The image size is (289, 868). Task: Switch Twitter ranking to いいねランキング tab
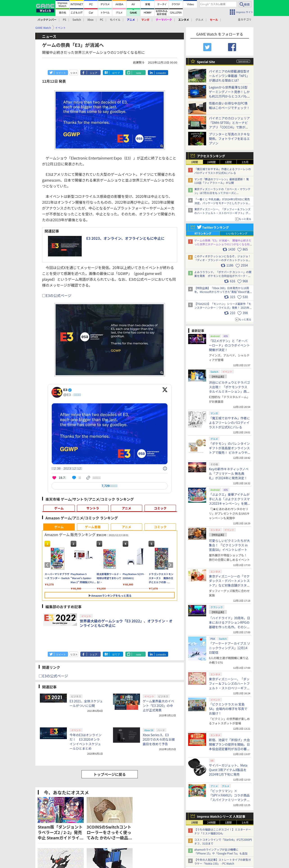[237, 233]
